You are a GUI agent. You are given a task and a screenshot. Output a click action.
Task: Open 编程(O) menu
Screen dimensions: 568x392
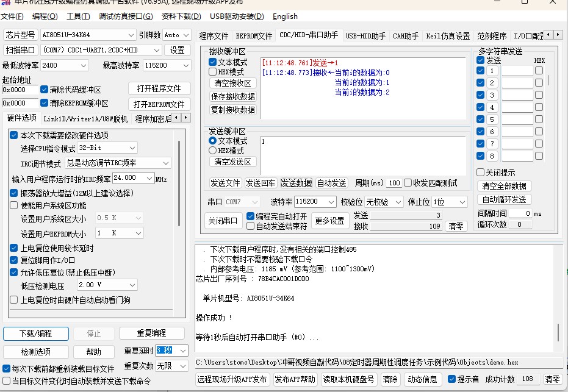tap(45, 16)
